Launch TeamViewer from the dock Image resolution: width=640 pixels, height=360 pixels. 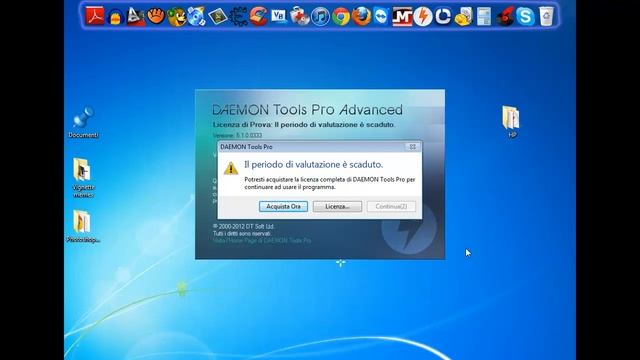tap(382, 17)
